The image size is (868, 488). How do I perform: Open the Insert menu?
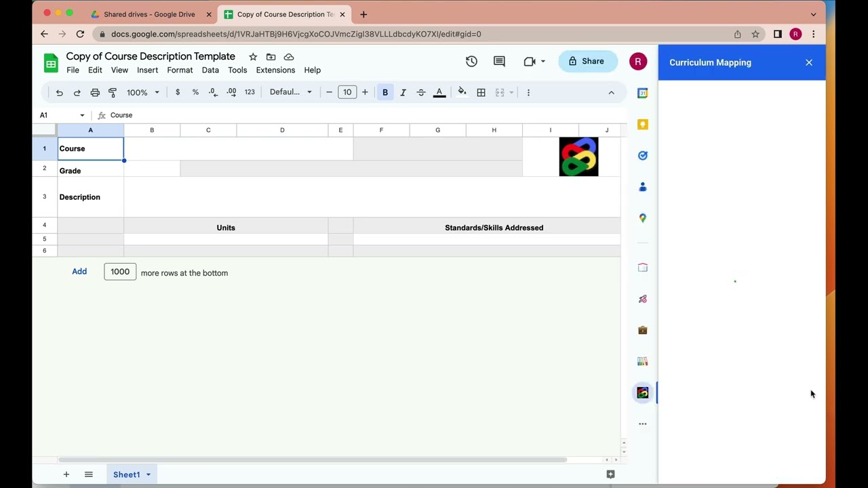click(147, 70)
